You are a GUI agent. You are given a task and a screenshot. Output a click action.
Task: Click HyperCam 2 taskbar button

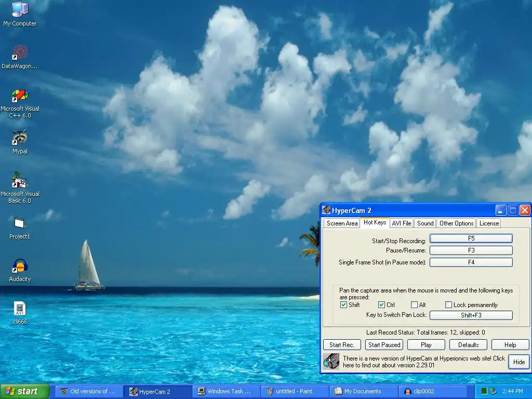pyautogui.click(x=157, y=391)
